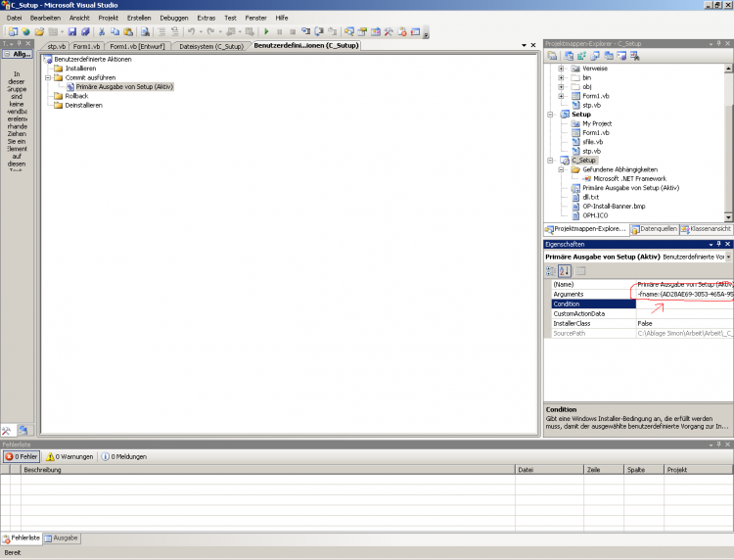Click the New Project icon in the toolbar
The height and width of the screenshot is (560, 734).
point(13,32)
